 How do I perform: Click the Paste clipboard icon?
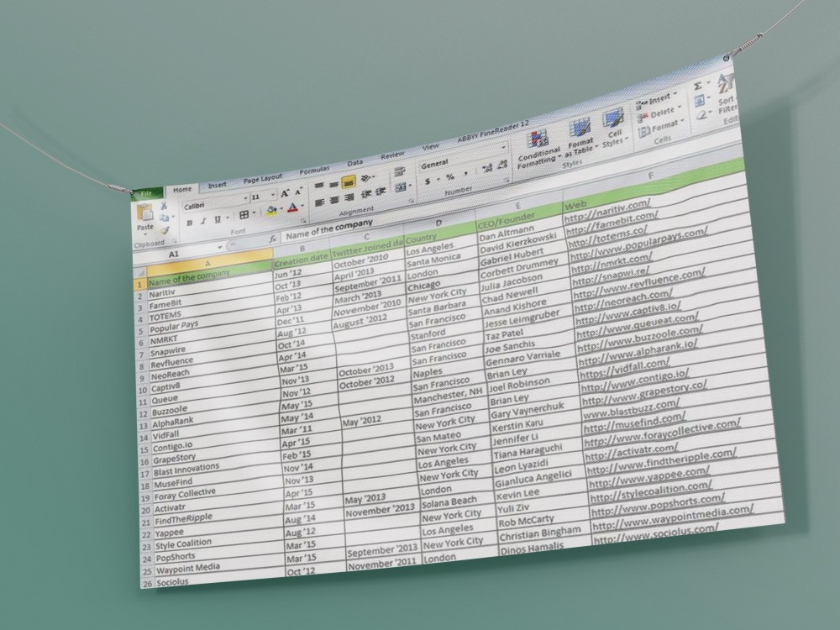click(x=144, y=213)
